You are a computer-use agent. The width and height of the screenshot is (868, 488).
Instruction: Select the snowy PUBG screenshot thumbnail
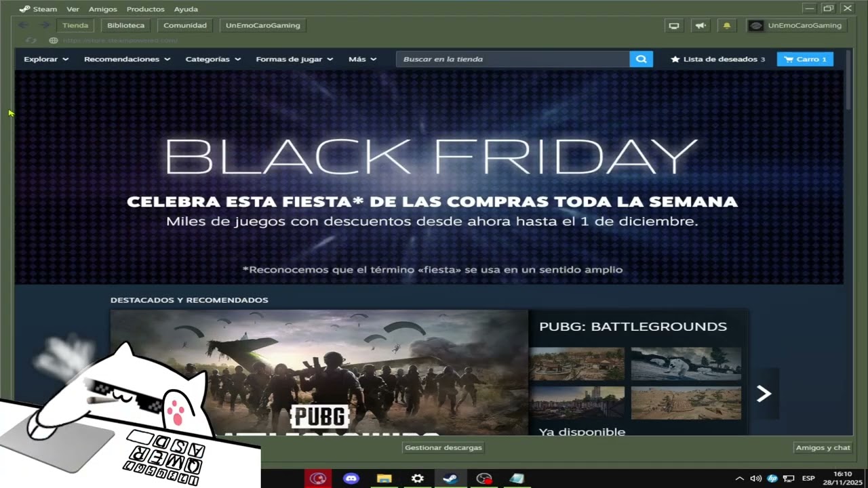pos(686,364)
